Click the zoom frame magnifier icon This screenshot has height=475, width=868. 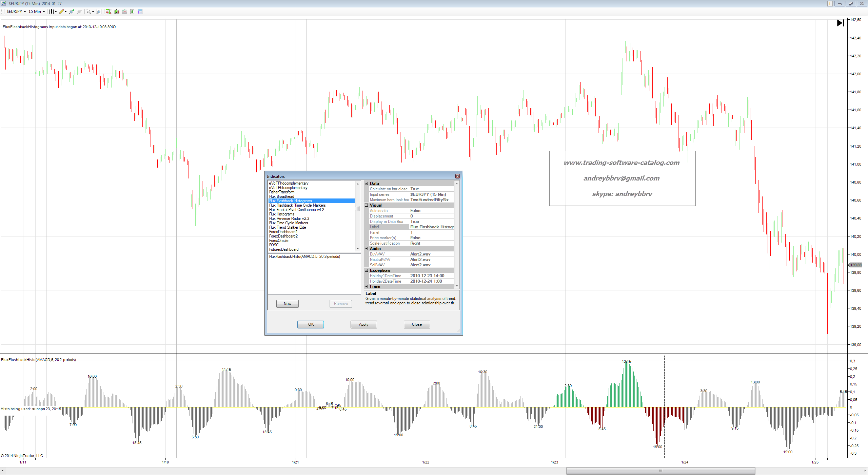(x=99, y=12)
